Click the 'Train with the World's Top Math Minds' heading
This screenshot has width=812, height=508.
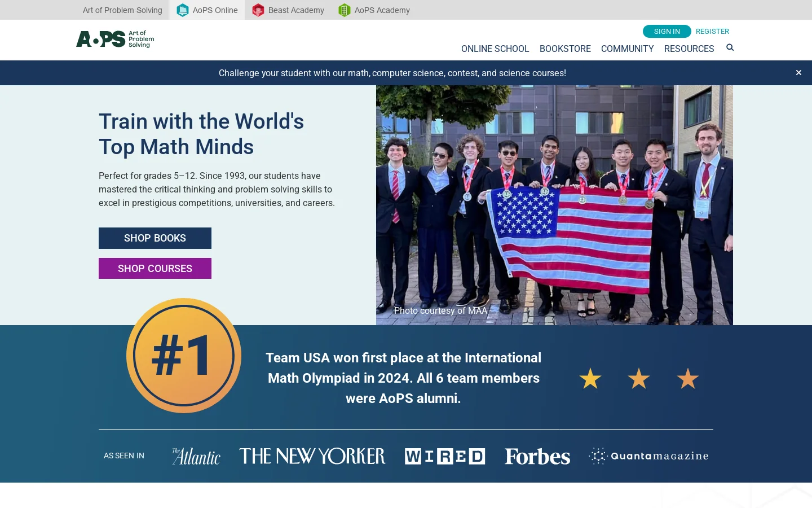(201, 134)
